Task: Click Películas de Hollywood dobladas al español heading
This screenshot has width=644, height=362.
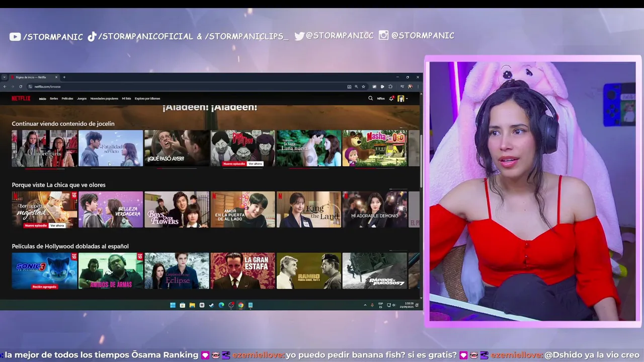Action: click(x=70, y=246)
